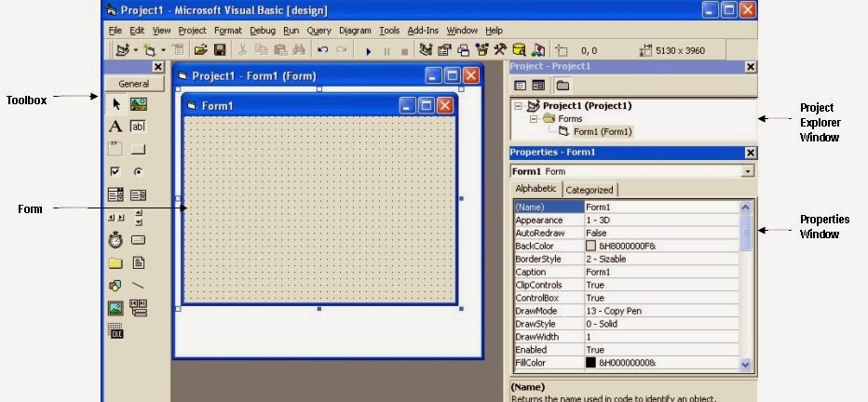Select the Frame control in the toolbox
868x402 pixels.
pyautogui.click(x=115, y=149)
